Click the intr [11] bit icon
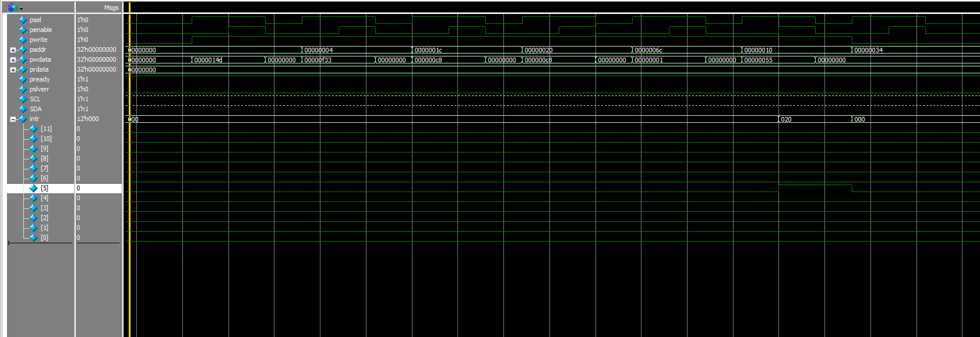 tap(33, 129)
